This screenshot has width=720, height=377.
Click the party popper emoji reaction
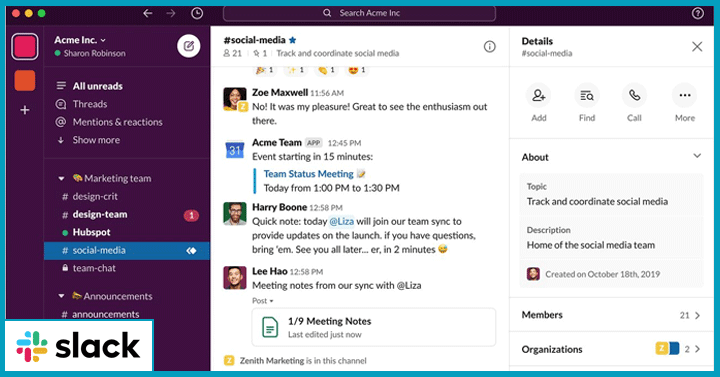click(x=264, y=70)
